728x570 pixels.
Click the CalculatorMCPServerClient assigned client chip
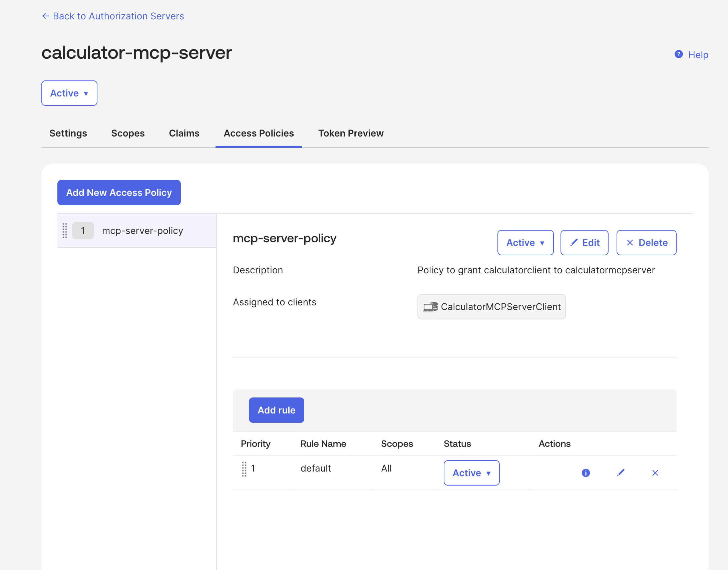click(491, 307)
